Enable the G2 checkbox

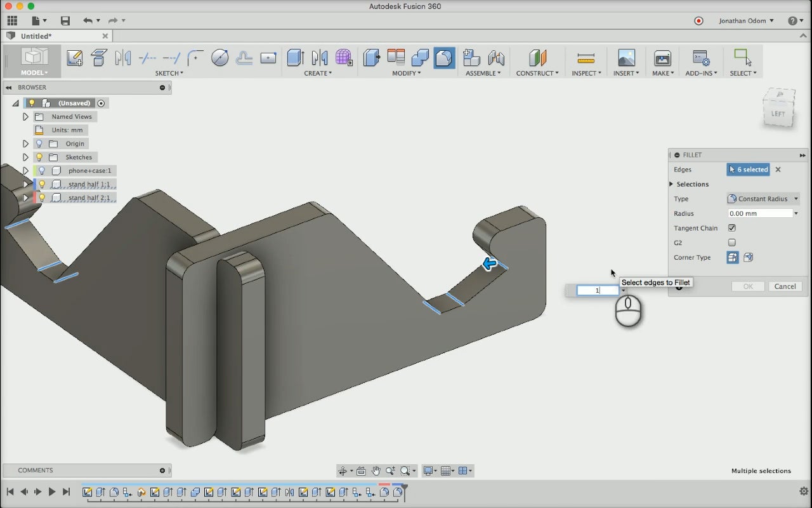[x=732, y=243]
